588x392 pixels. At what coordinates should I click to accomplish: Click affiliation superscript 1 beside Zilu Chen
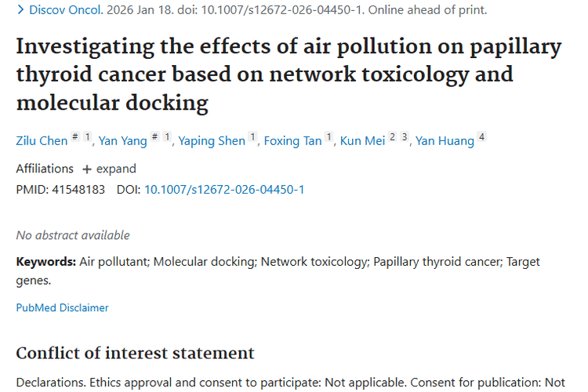(89, 137)
